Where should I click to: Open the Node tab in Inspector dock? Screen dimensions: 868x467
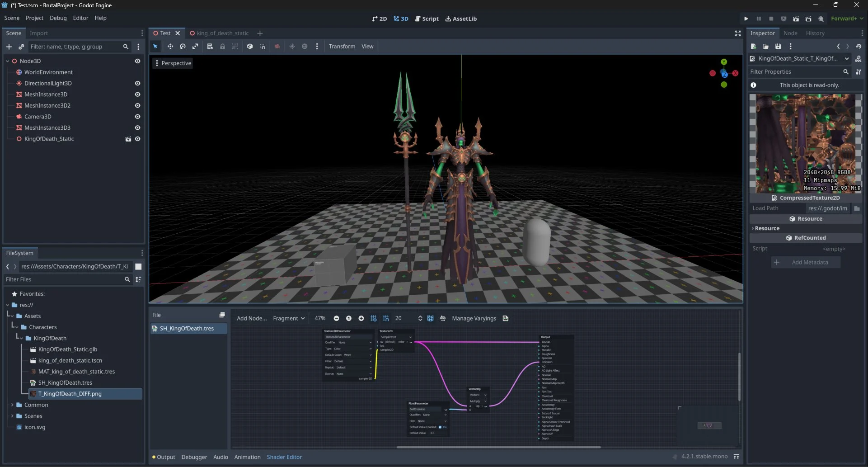point(790,33)
